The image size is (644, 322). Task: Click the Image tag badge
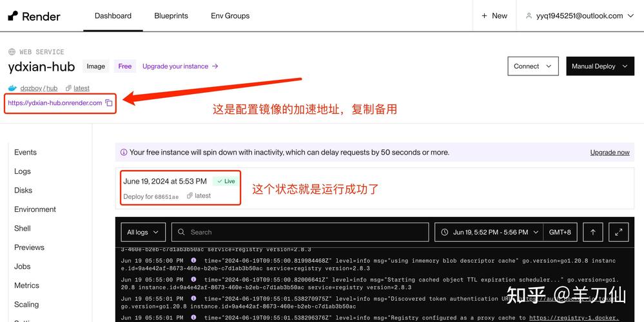pos(95,66)
